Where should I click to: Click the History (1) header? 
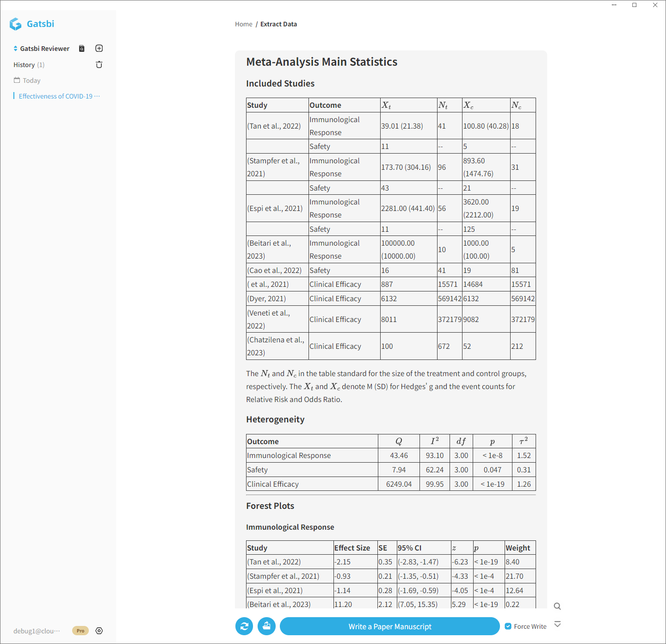pyautogui.click(x=29, y=64)
